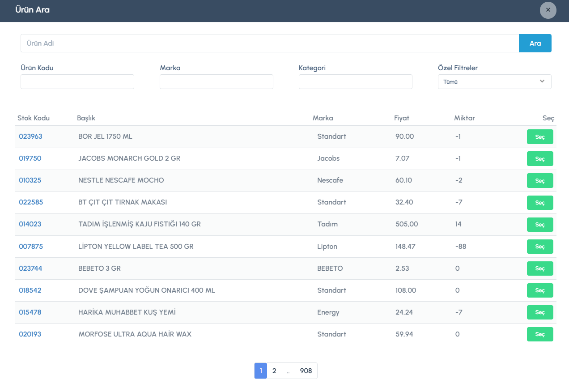Jump to last page 908
This screenshot has width=569, height=392.
(306, 371)
